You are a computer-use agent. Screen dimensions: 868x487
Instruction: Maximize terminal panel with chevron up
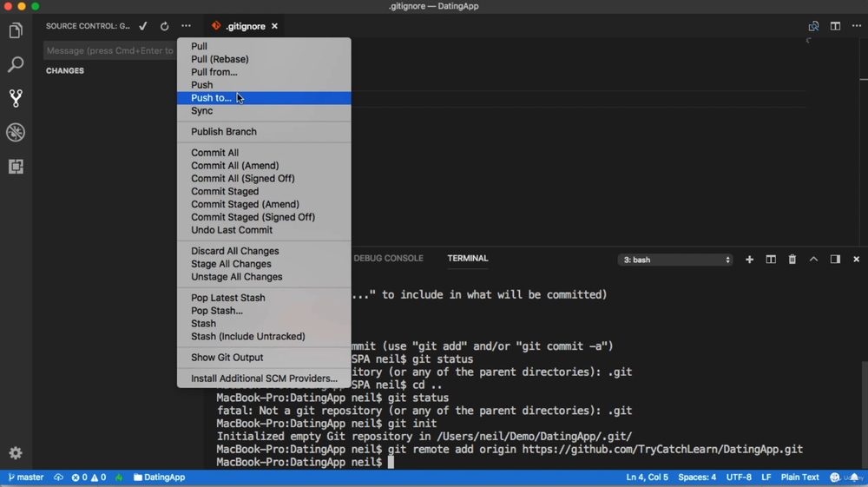pyautogui.click(x=814, y=259)
